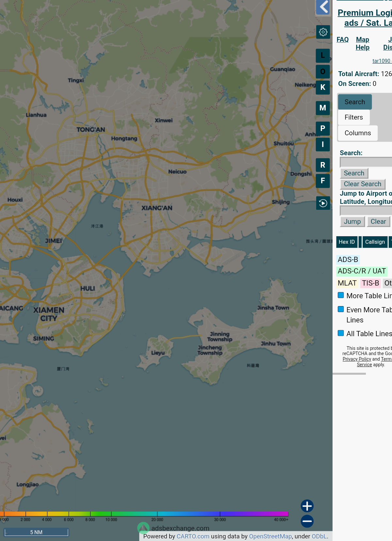Switch to the Columns tab
392x541 pixels.
click(x=358, y=133)
